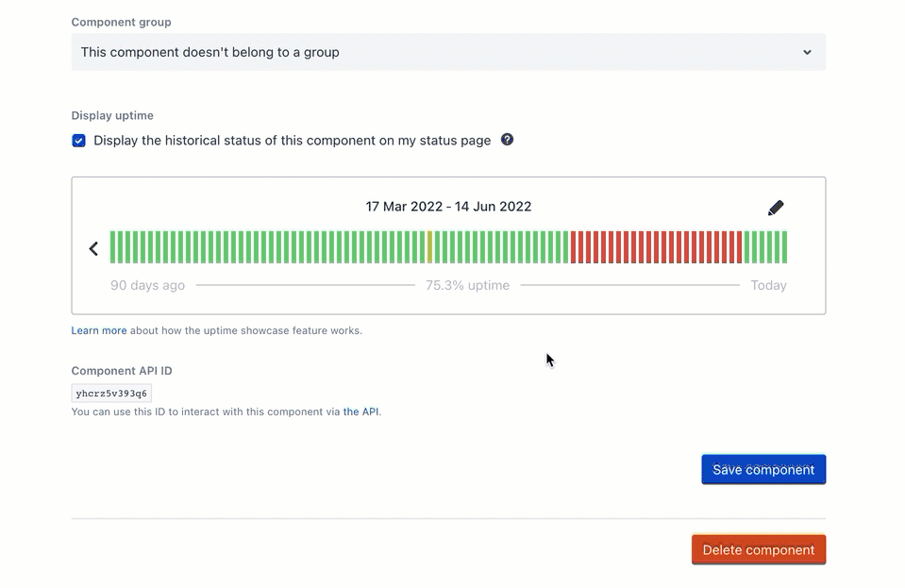Viewport: 905px width, 588px height.
Task: Click the 'Display the historical status' label text
Action: 292,141
